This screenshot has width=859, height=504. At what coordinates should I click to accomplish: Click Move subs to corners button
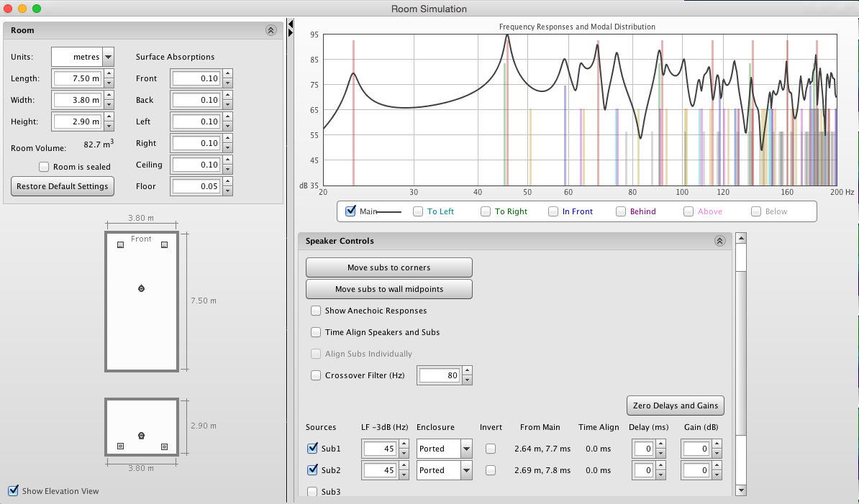(388, 267)
